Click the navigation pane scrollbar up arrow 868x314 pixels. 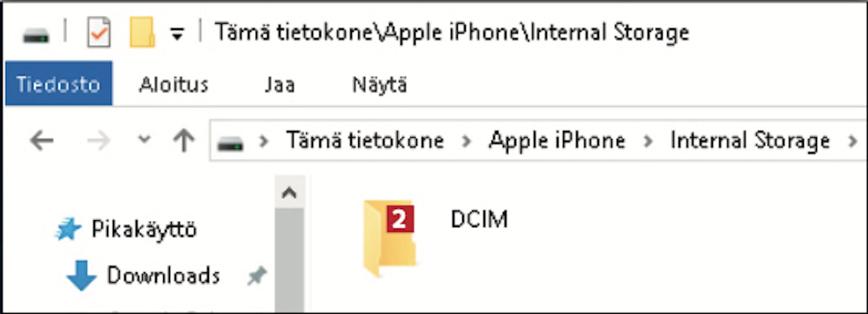coord(289,193)
